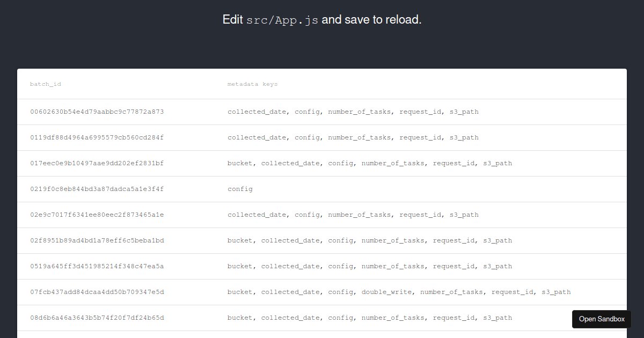Click the request_id key in the last row
This screenshot has width=644, height=338.
click(x=453, y=318)
